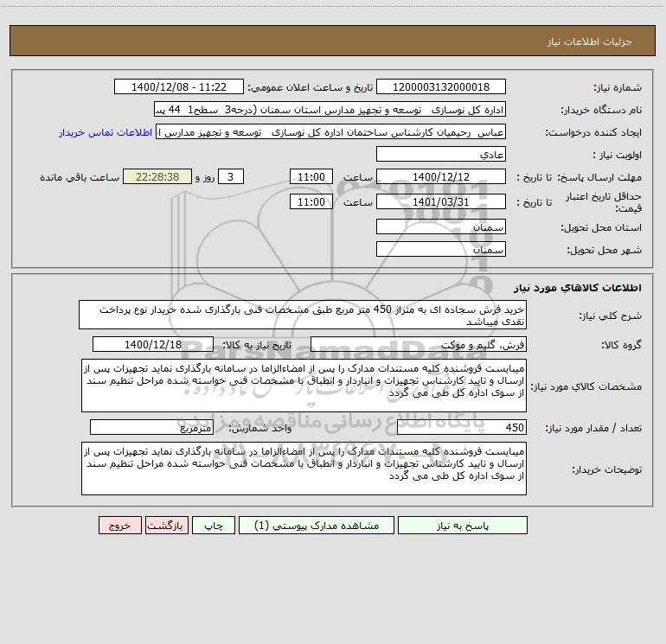Click the ایجاد کننده درخواست field

(331, 132)
